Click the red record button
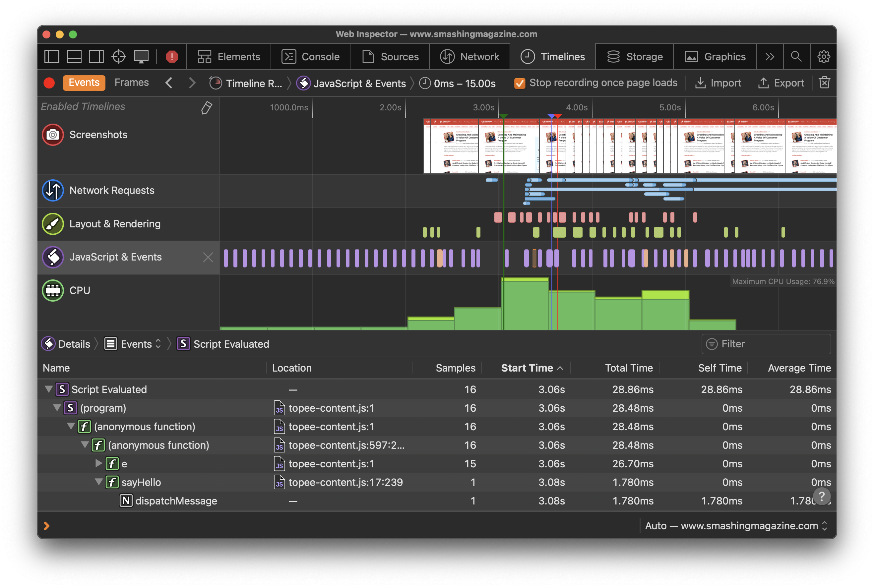The width and height of the screenshot is (874, 588). pyautogui.click(x=49, y=83)
